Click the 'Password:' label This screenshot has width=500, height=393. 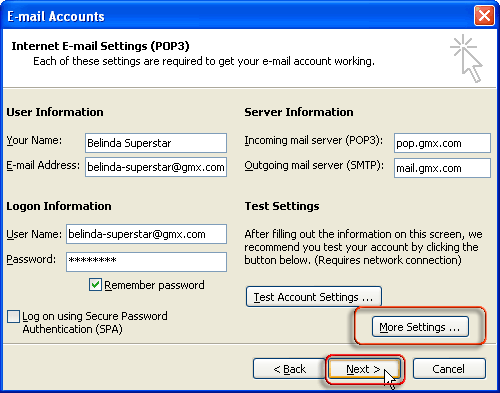(31, 259)
